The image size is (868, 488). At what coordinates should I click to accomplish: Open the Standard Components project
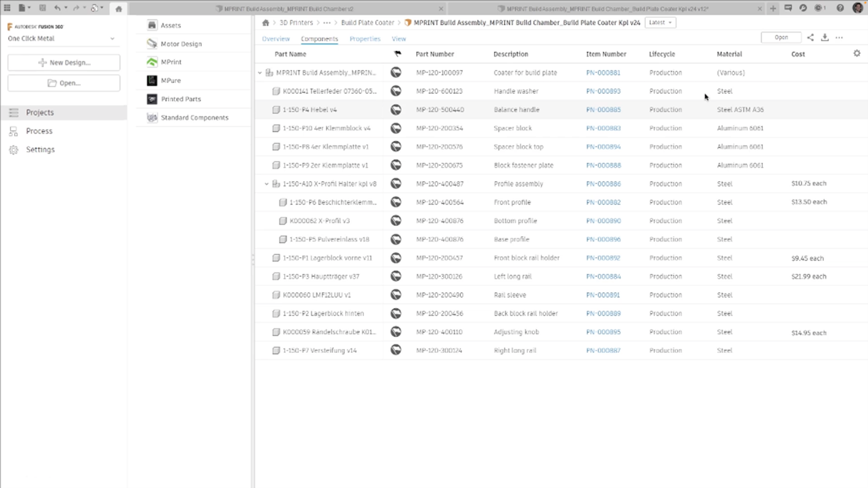(x=194, y=117)
